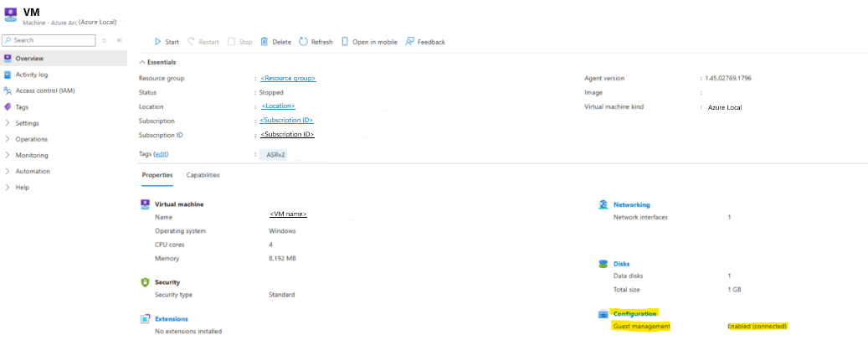Click Open in mobile label
This screenshot has height=351, width=868.
coord(375,42)
